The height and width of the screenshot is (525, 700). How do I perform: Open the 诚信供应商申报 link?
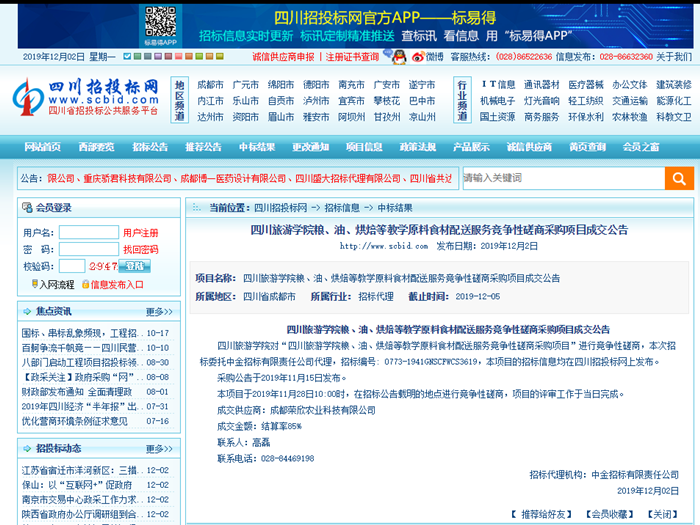click(283, 57)
